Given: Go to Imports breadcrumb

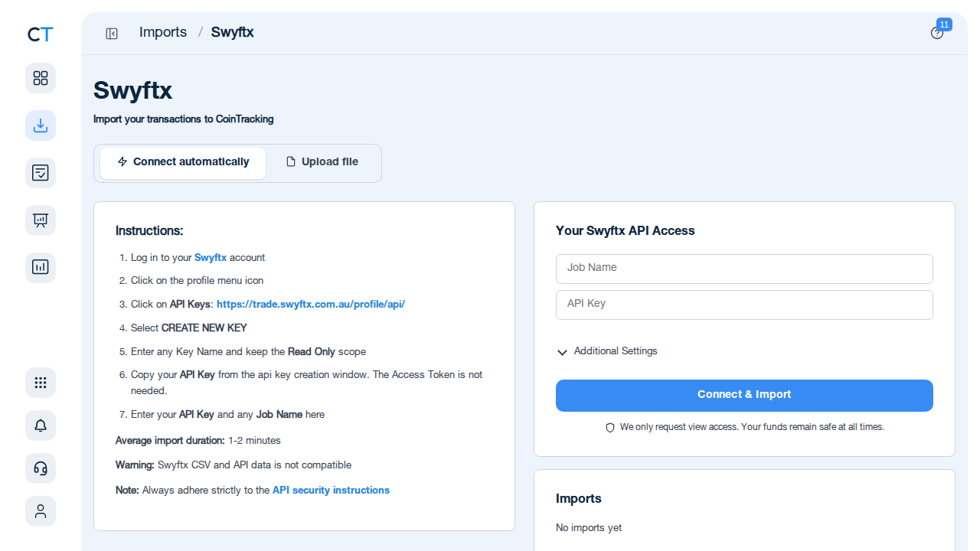Looking at the screenshot, I should click(163, 32).
